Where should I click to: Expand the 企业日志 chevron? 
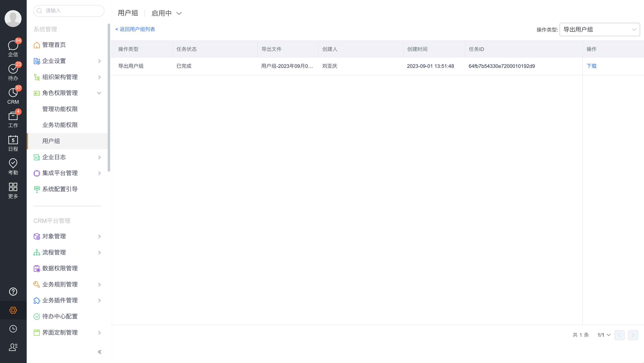tap(100, 157)
